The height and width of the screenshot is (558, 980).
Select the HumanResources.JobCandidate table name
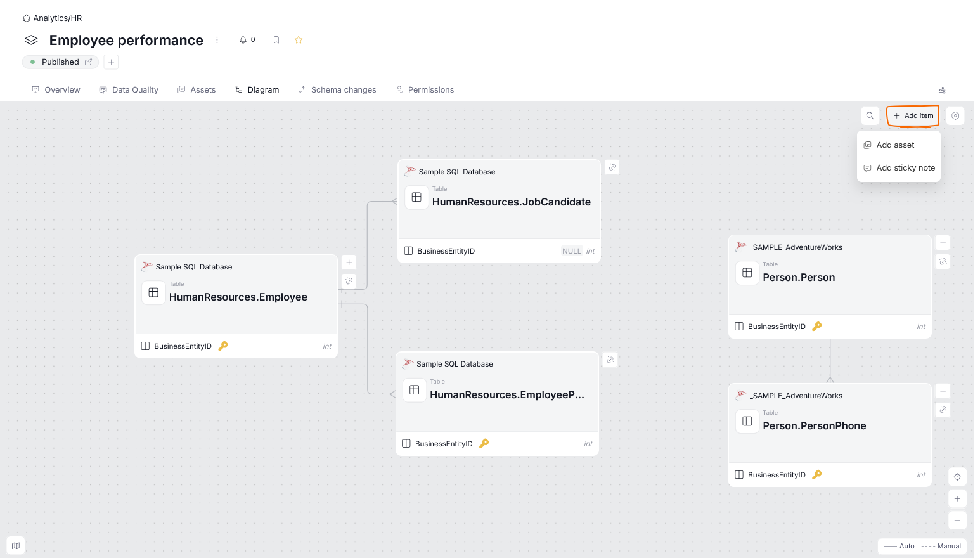coord(512,202)
